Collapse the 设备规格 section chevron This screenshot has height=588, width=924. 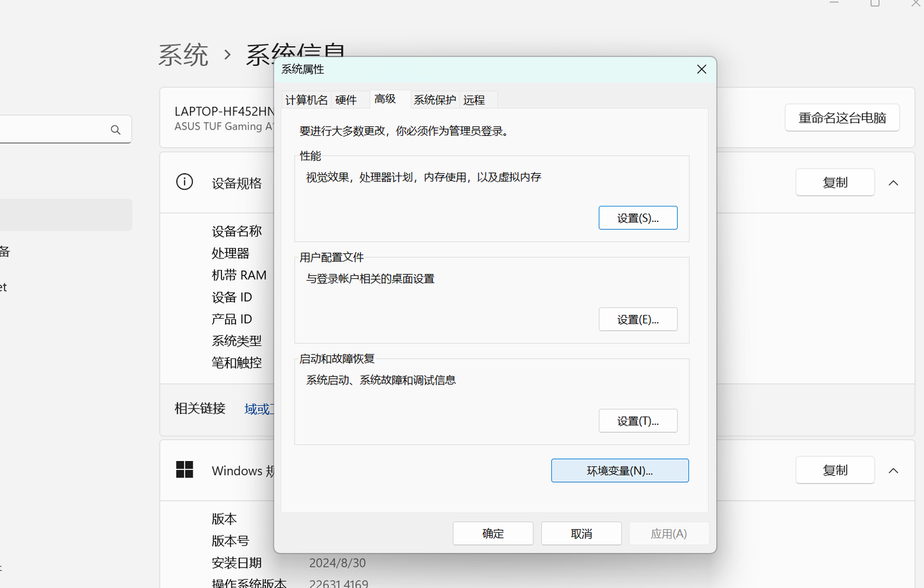[x=893, y=182]
